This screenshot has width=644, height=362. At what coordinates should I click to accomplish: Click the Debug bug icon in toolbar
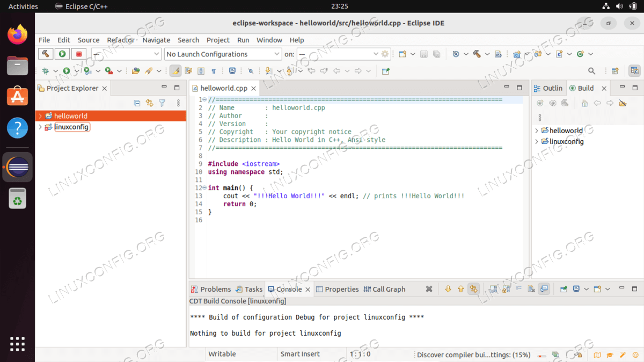pyautogui.click(x=46, y=71)
